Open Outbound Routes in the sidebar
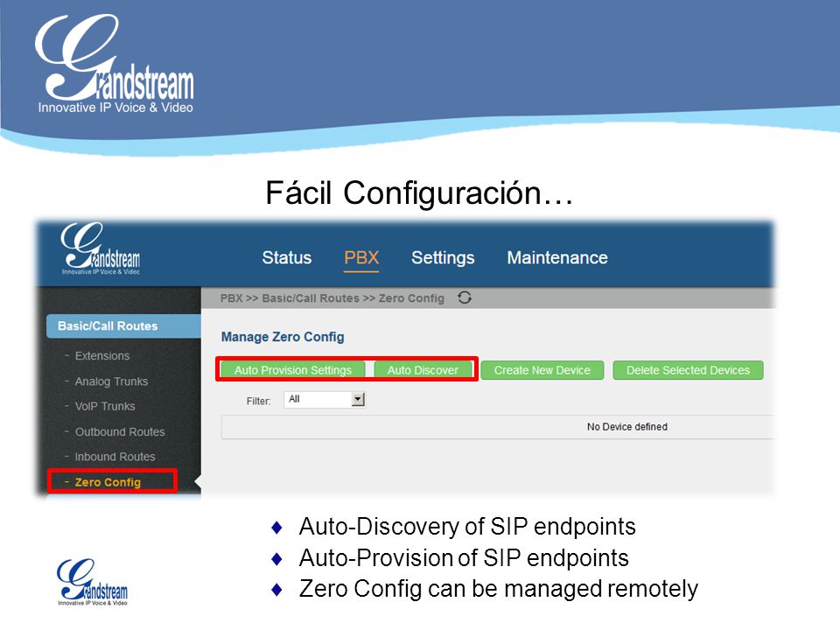The image size is (840, 630). pyautogui.click(x=120, y=431)
